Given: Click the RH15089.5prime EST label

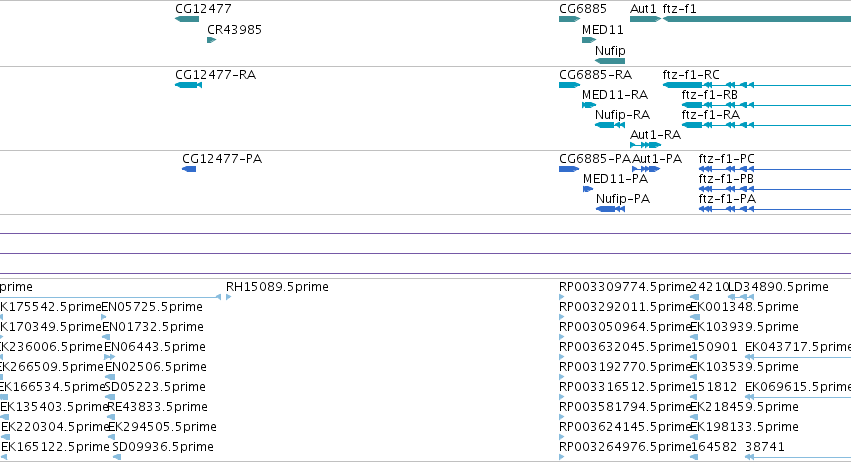Looking at the screenshot, I should click(x=277, y=287).
